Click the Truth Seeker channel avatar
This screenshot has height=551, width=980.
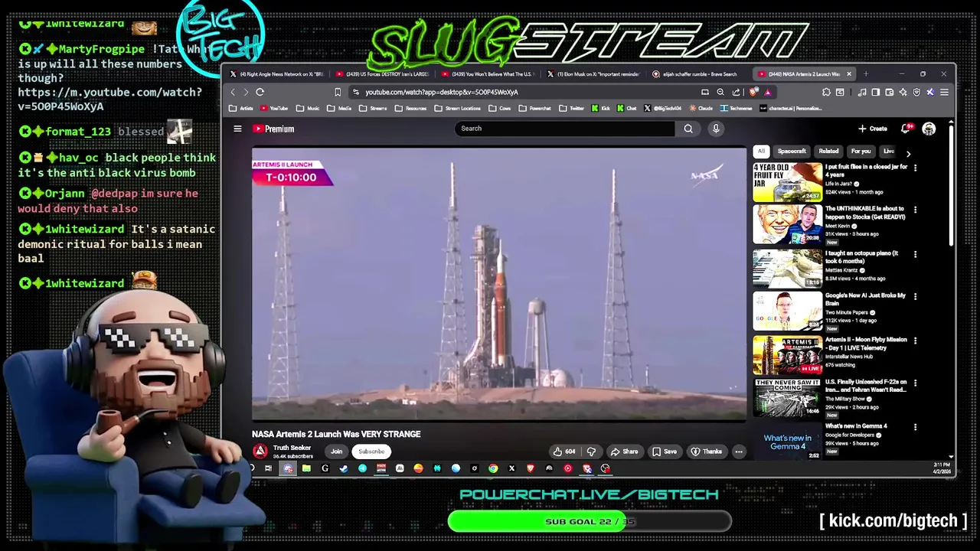260,451
